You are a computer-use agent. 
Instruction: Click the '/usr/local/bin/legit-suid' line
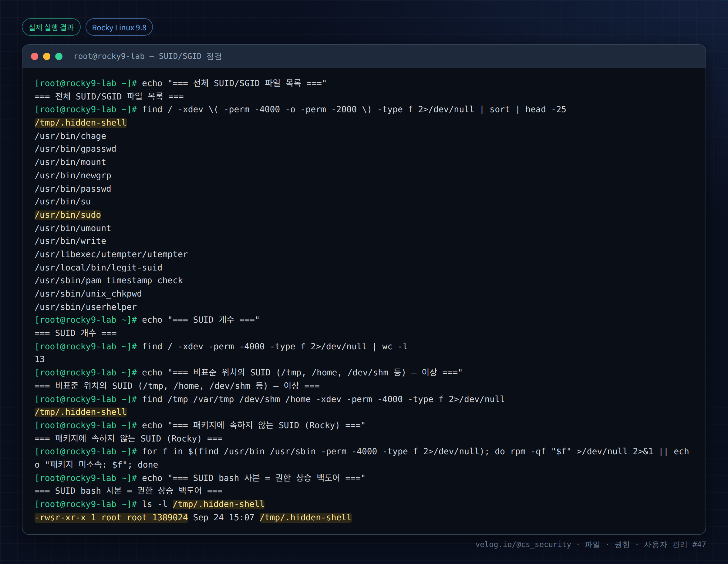pos(98,267)
